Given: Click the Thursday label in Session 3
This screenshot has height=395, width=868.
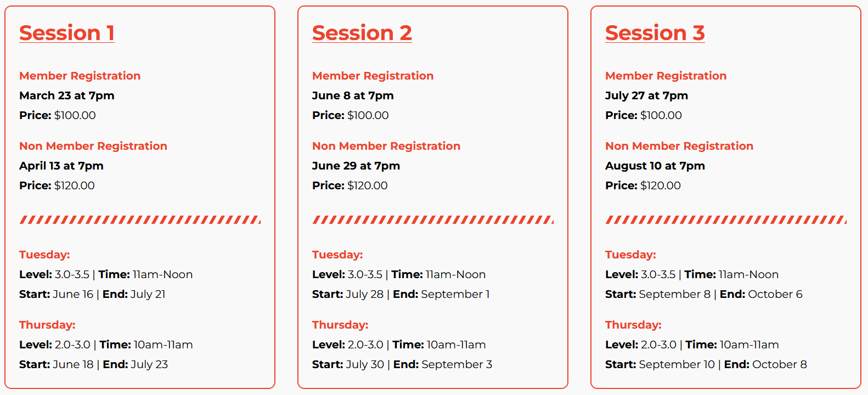Looking at the screenshot, I should point(633,325).
